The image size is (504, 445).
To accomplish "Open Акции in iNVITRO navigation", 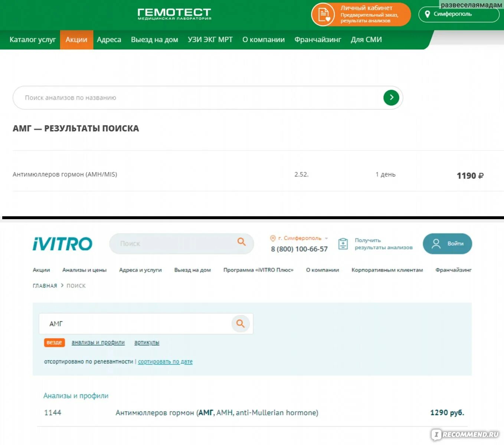I will (x=41, y=270).
